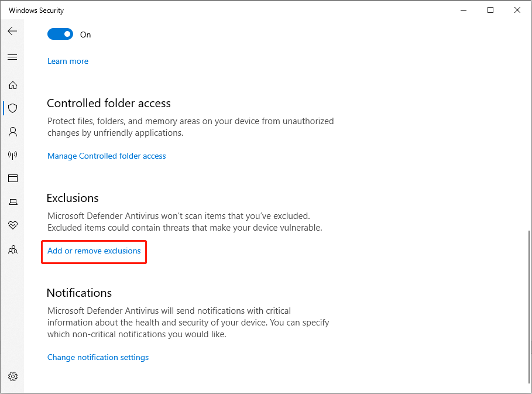The image size is (532, 394).
Task: Maximize the Windows Security window
Action: tap(490, 10)
